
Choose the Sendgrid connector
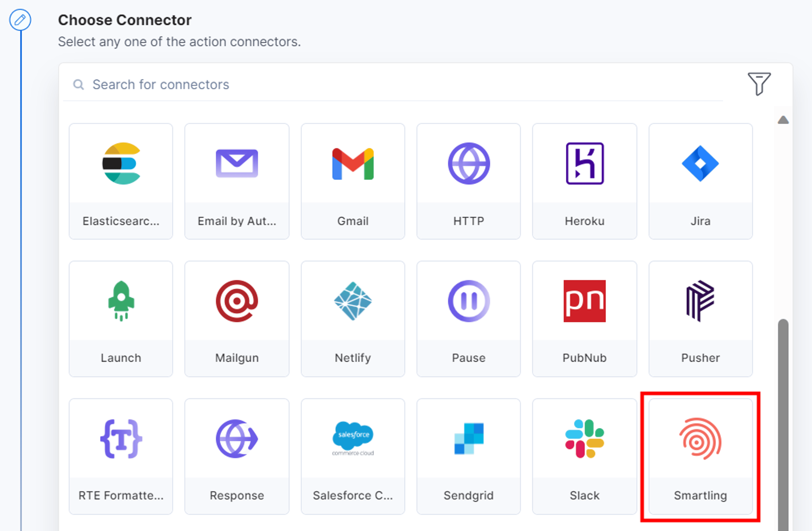pos(468,457)
